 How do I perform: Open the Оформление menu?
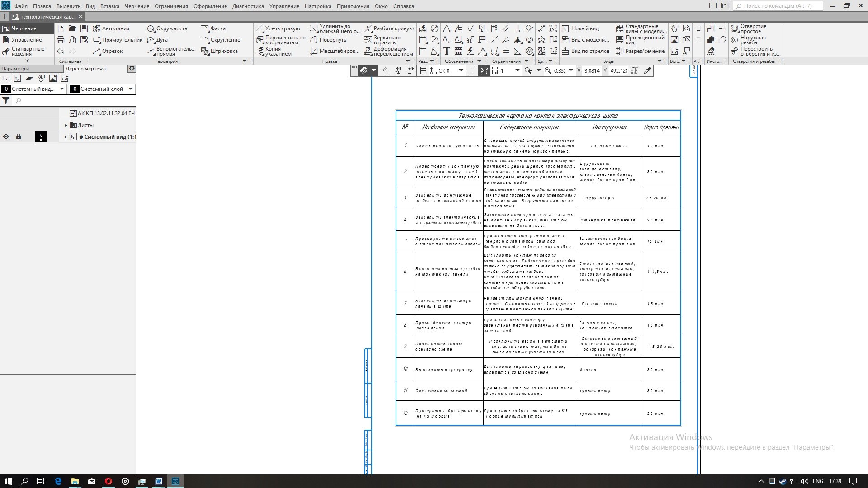point(210,6)
